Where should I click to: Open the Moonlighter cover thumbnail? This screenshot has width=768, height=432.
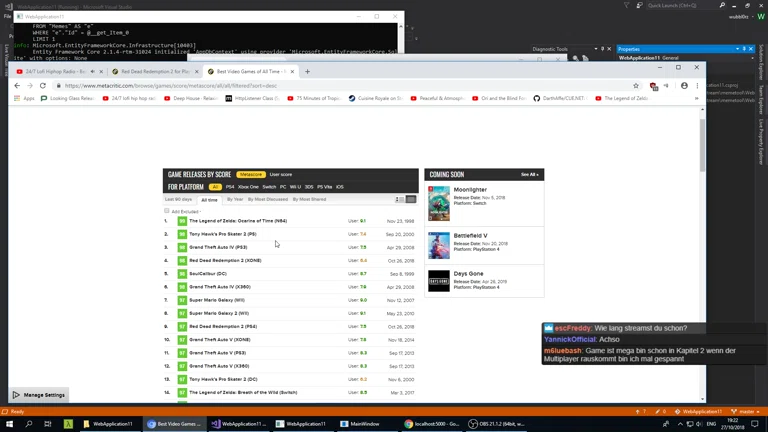coord(439,203)
